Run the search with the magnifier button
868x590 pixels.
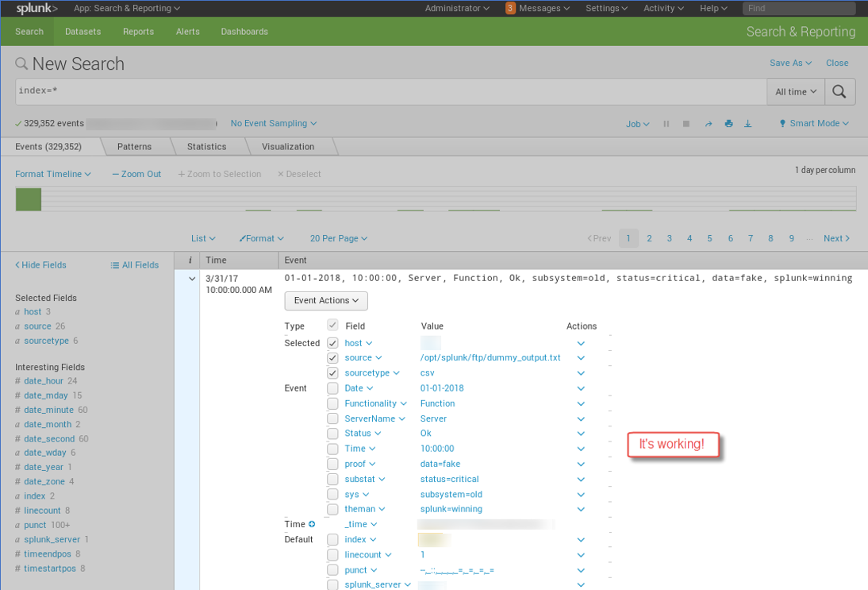pos(839,91)
